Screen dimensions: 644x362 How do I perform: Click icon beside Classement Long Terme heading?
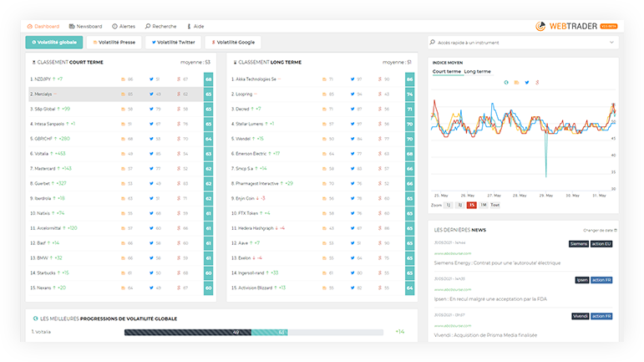(x=235, y=63)
